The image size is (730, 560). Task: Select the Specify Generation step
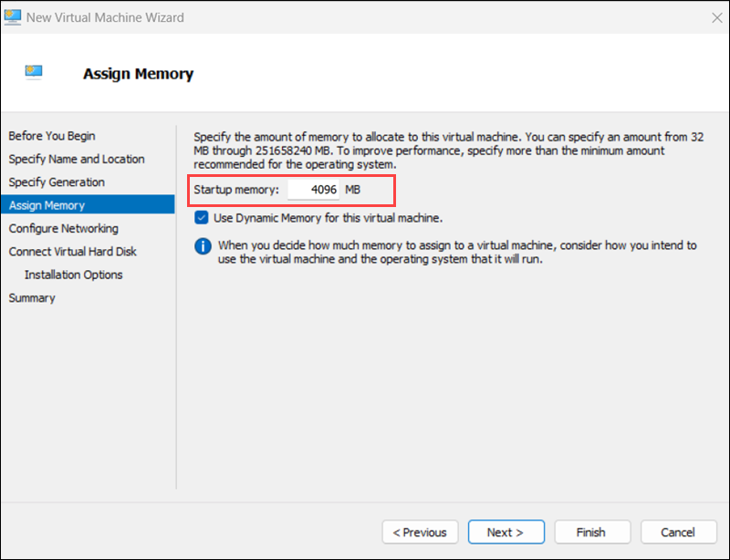57,182
